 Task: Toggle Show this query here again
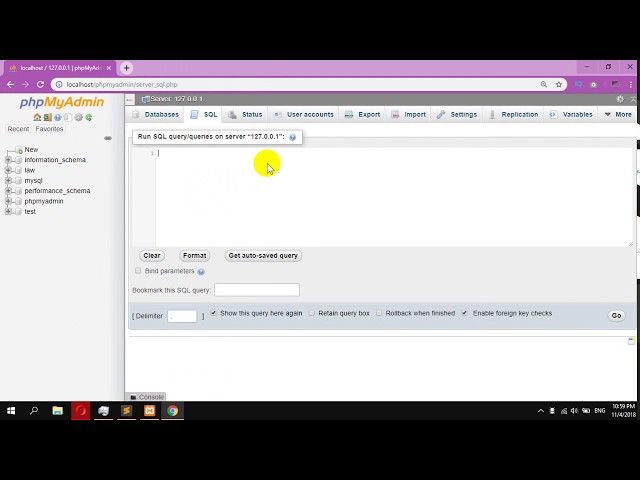tap(213, 313)
